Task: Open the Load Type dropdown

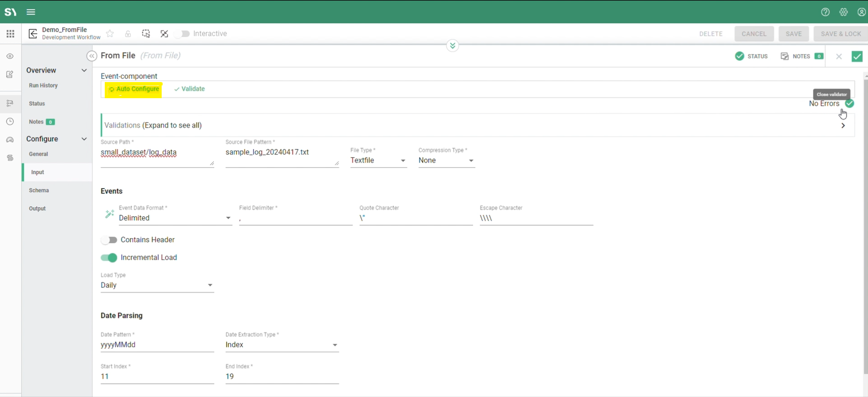Action: coord(157,285)
